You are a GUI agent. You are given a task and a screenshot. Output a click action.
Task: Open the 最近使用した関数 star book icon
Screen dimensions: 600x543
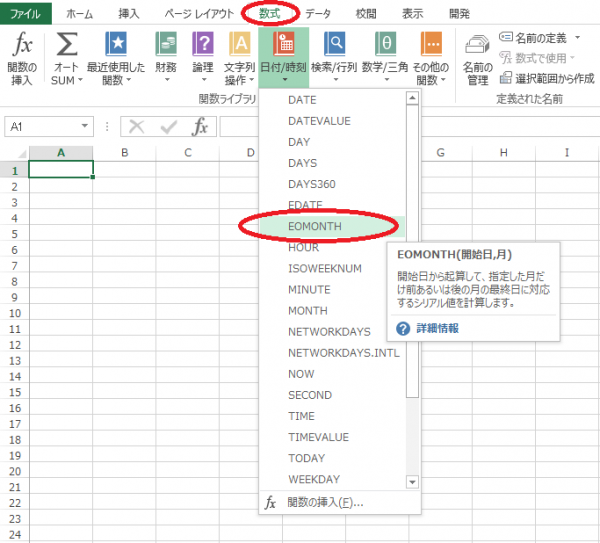(x=116, y=44)
